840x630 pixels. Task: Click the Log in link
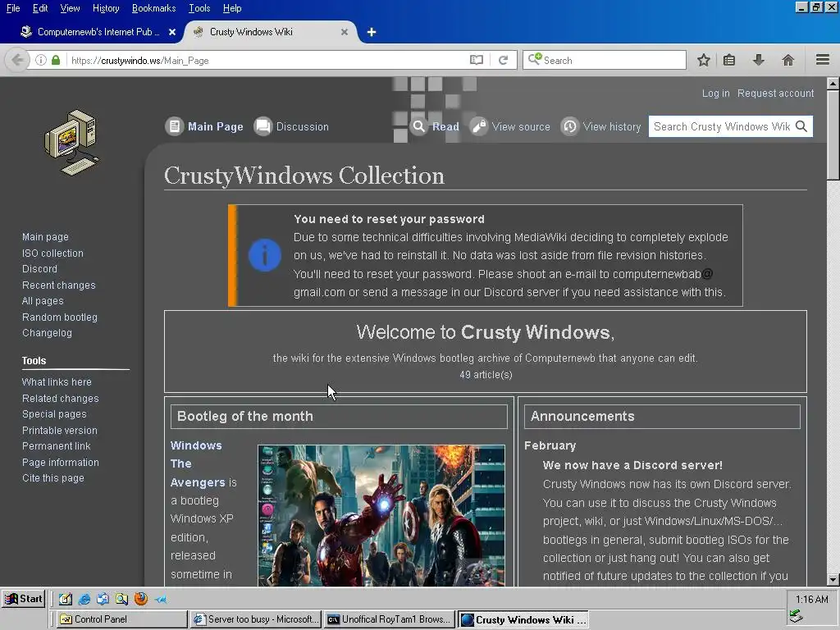coord(715,94)
